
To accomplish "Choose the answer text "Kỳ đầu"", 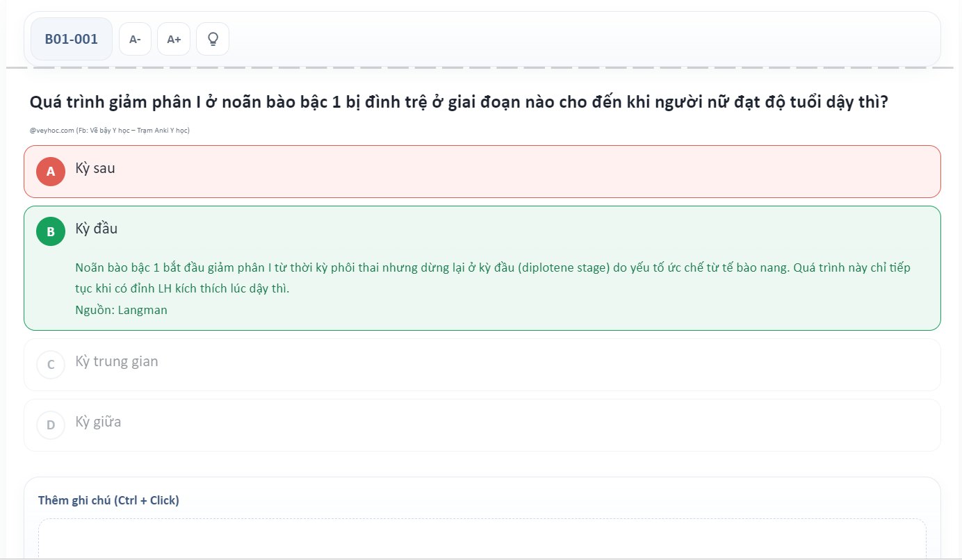I will (97, 229).
